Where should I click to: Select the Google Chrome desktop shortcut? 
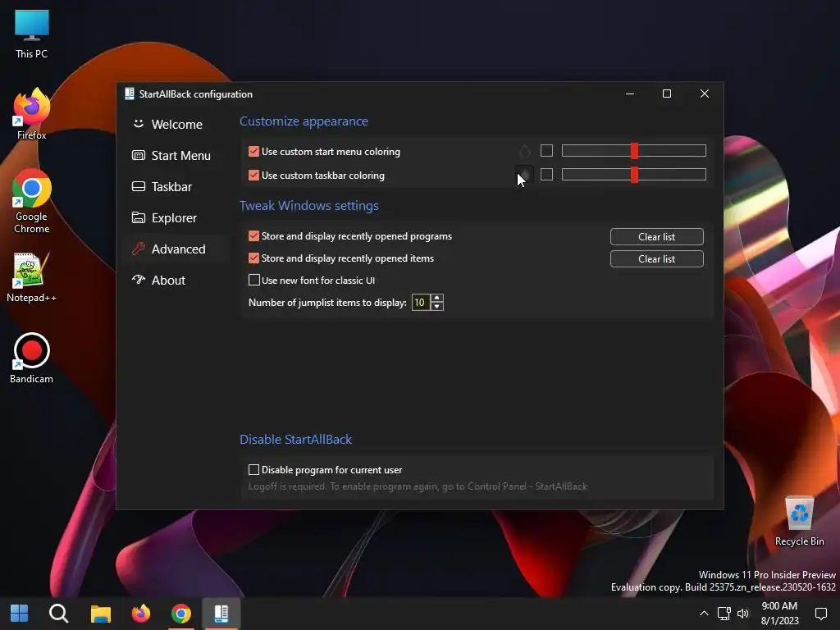32,201
